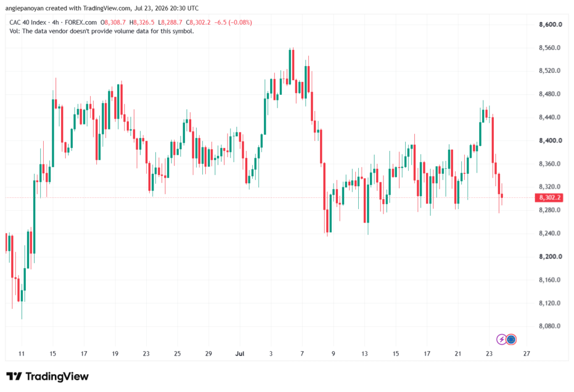574x392 pixels.
Task: Click the 27 date label on time axis
Action: 526,353
